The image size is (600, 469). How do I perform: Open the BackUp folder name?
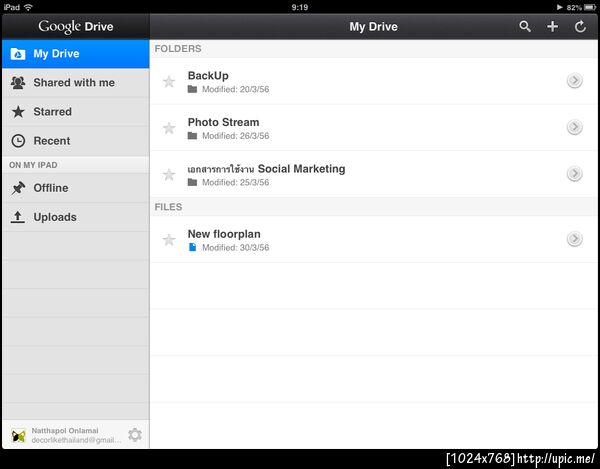(x=208, y=76)
